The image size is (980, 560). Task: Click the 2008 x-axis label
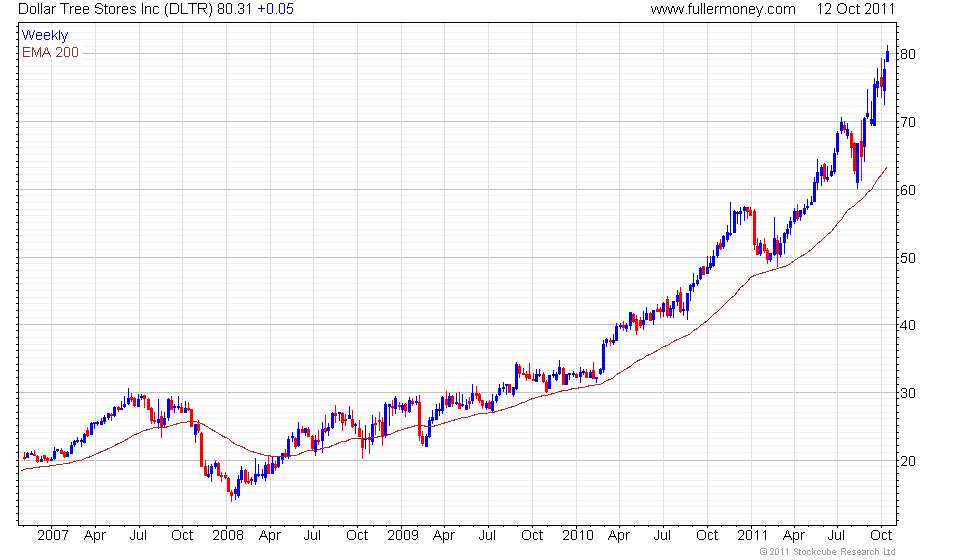tap(228, 536)
